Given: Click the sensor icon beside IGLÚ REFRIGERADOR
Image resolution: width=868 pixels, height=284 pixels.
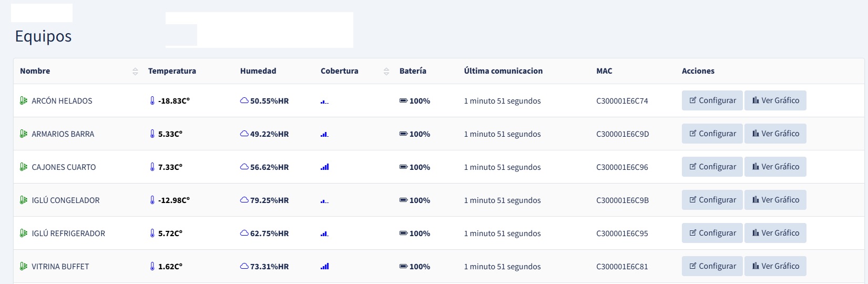Looking at the screenshot, I should [x=24, y=233].
